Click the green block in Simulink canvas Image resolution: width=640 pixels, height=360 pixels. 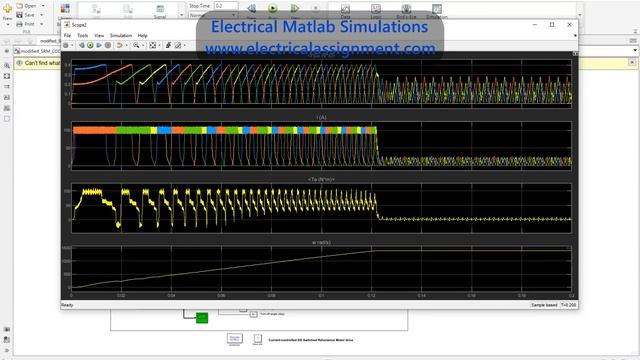point(202,318)
